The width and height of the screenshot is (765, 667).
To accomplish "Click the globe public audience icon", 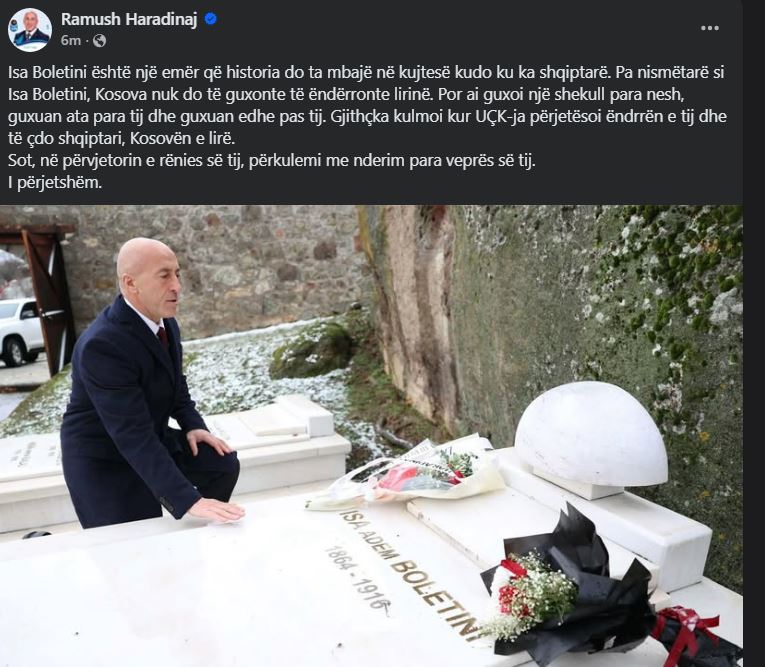I will pos(100,40).
